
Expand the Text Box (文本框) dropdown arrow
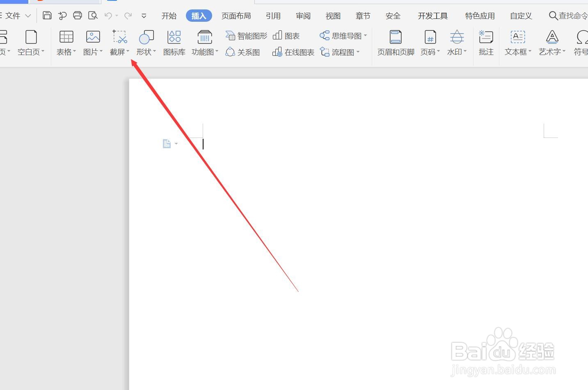[530, 52]
